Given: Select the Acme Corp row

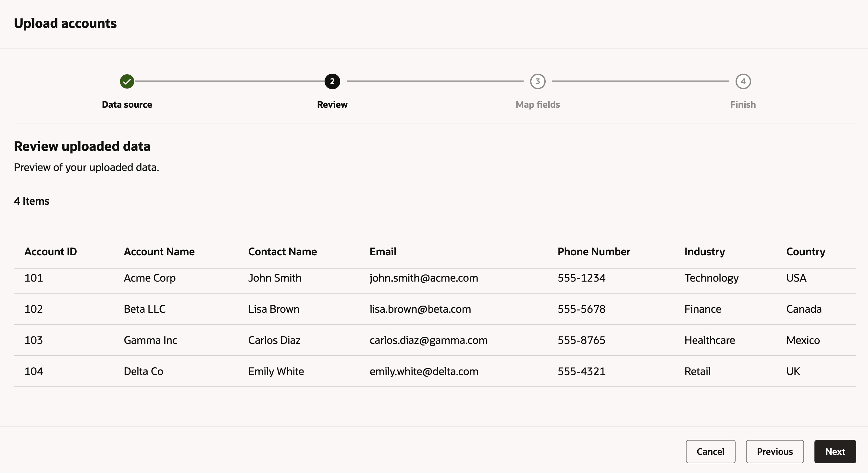Looking at the screenshot, I should [x=435, y=281].
